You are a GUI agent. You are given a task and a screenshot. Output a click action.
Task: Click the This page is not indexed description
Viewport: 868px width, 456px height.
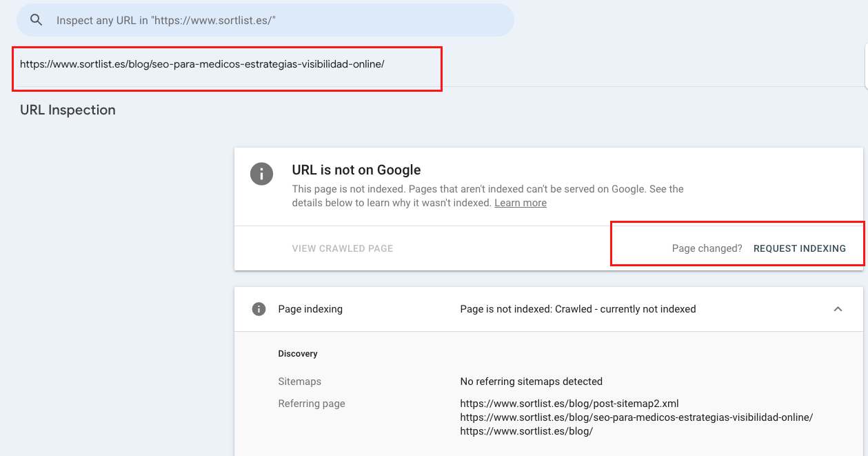488,196
